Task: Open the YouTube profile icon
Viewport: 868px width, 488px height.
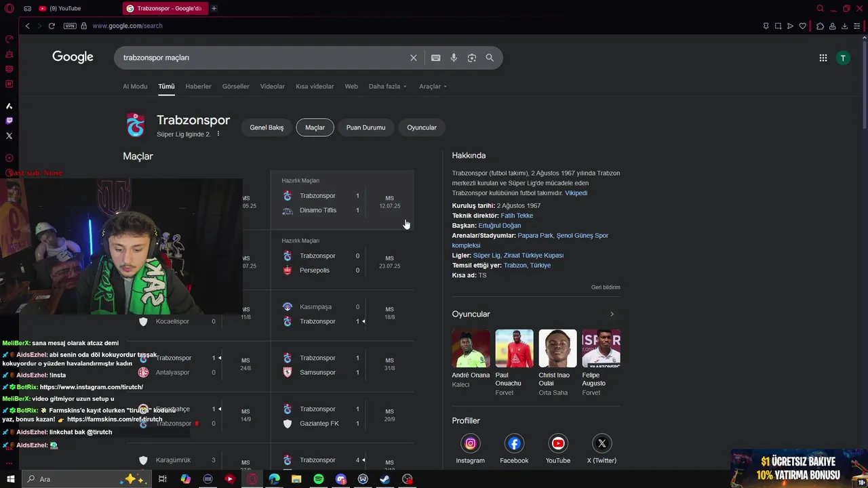Action: click(x=558, y=443)
